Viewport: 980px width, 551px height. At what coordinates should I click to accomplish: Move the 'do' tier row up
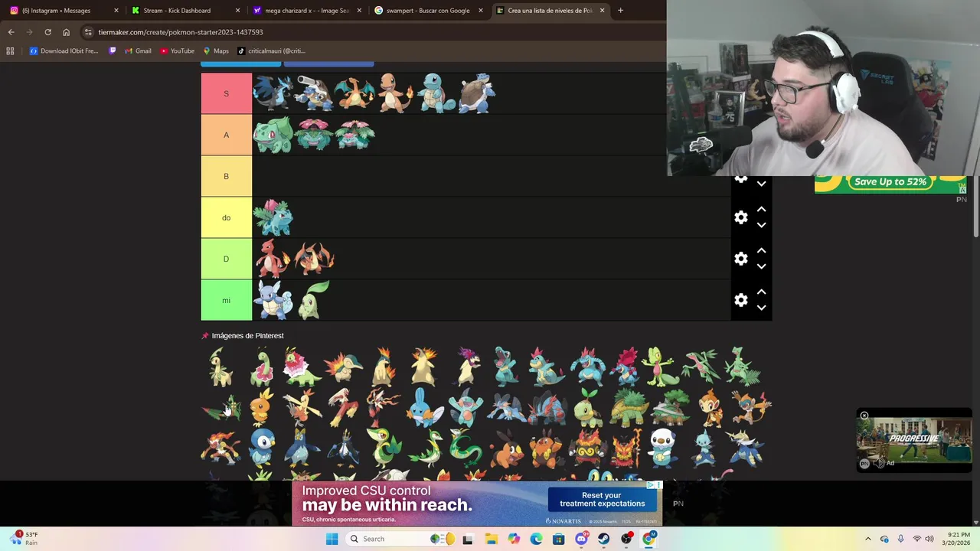(x=761, y=209)
